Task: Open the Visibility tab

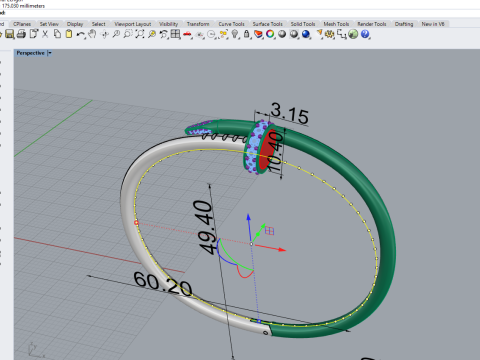Action: point(169,24)
